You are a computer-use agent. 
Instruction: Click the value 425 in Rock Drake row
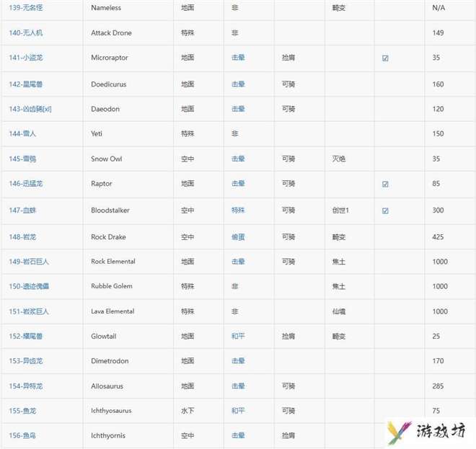click(x=438, y=237)
